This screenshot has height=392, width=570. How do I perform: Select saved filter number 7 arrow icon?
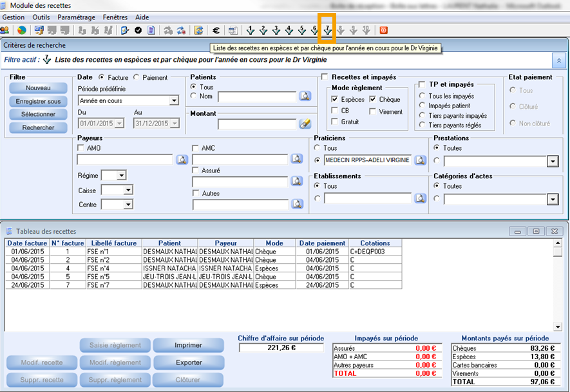click(328, 30)
